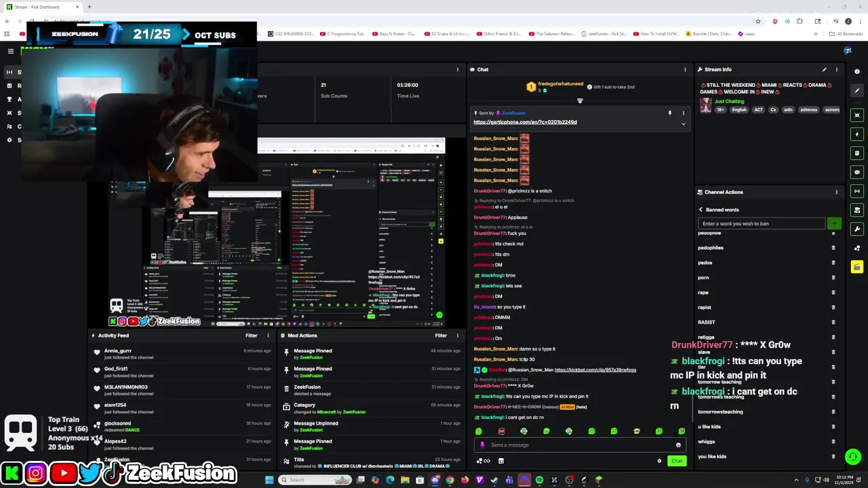Open Mod Actions Filter
The height and width of the screenshot is (488, 868).
coord(441,335)
